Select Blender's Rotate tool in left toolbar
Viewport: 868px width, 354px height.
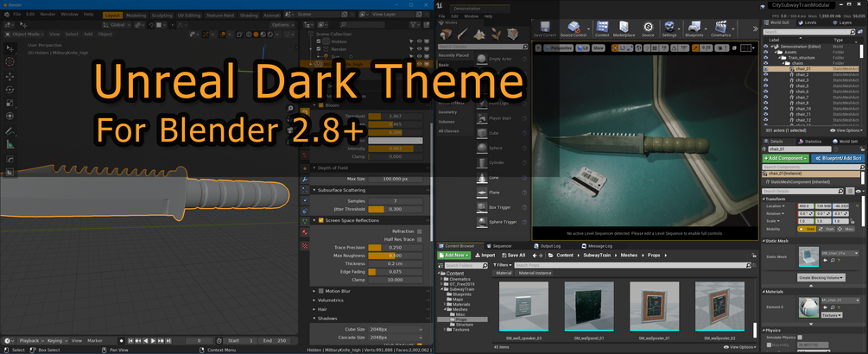[x=10, y=90]
